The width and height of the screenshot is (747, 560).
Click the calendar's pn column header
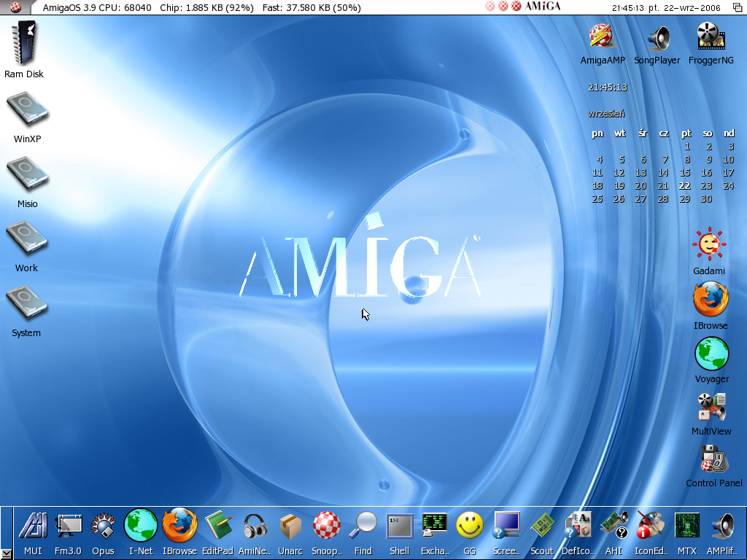coord(597,133)
